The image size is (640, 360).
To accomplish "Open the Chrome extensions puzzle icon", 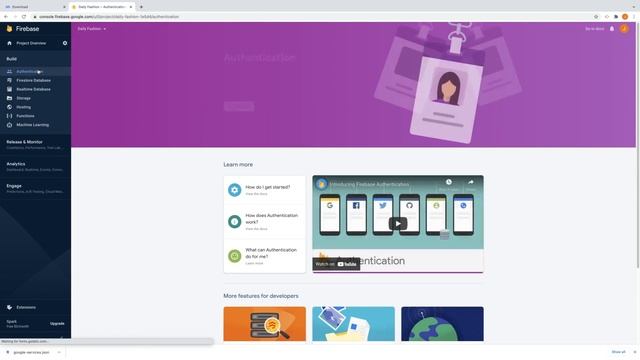I will click(616, 17).
